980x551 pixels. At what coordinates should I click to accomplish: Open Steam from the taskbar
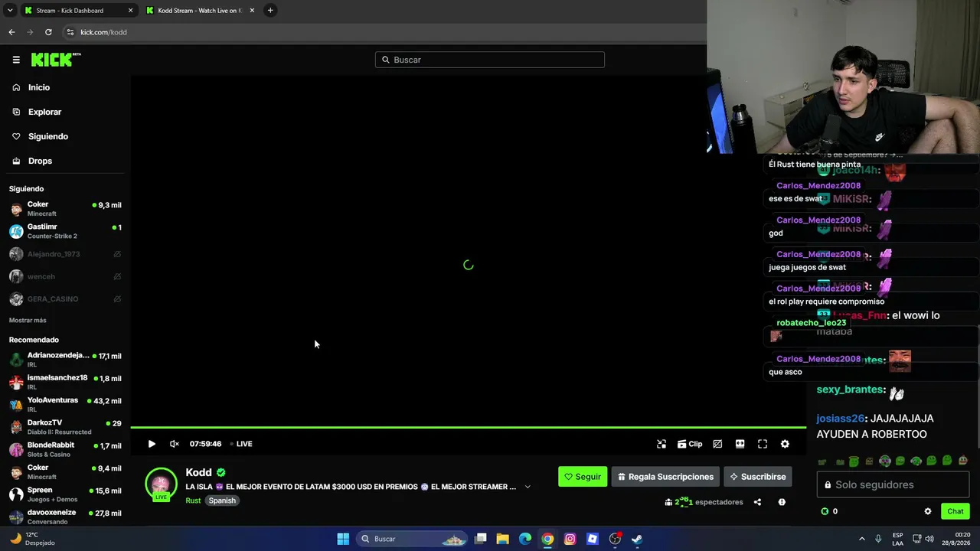click(x=636, y=539)
